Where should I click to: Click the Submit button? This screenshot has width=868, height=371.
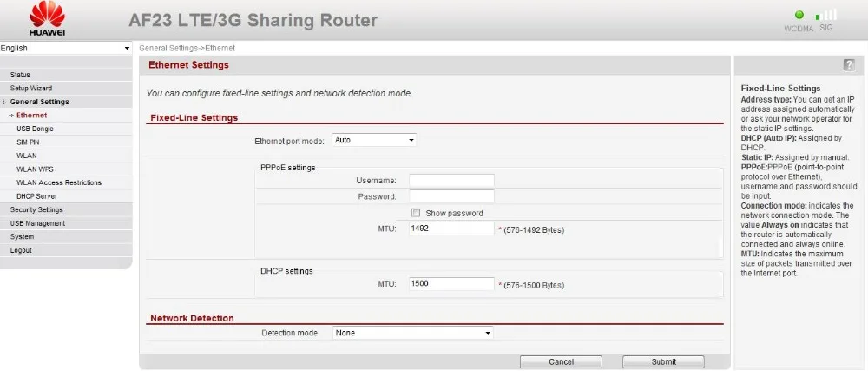click(x=663, y=361)
